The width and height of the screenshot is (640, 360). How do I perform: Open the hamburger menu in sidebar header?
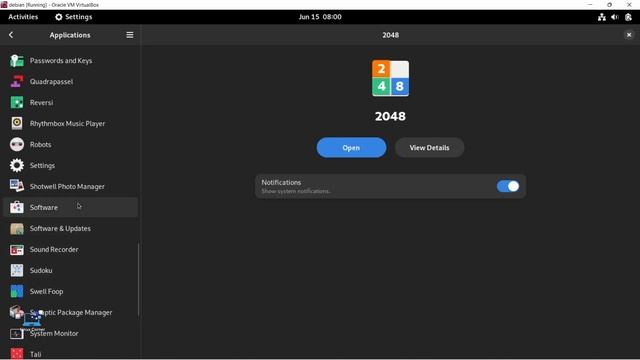coord(130,35)
